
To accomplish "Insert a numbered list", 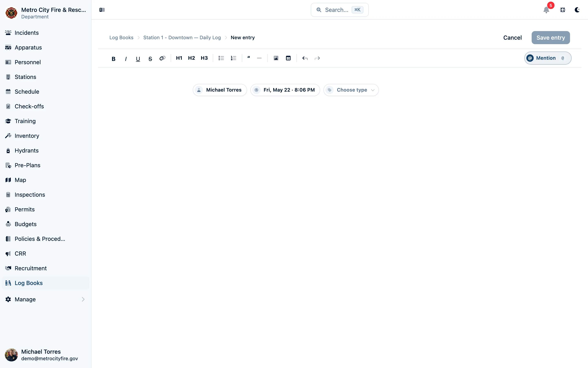I will point(234,58).
